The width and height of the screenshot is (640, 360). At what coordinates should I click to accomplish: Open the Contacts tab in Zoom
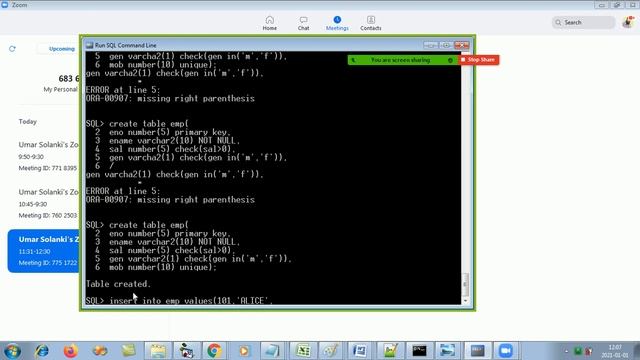point(371,23)
